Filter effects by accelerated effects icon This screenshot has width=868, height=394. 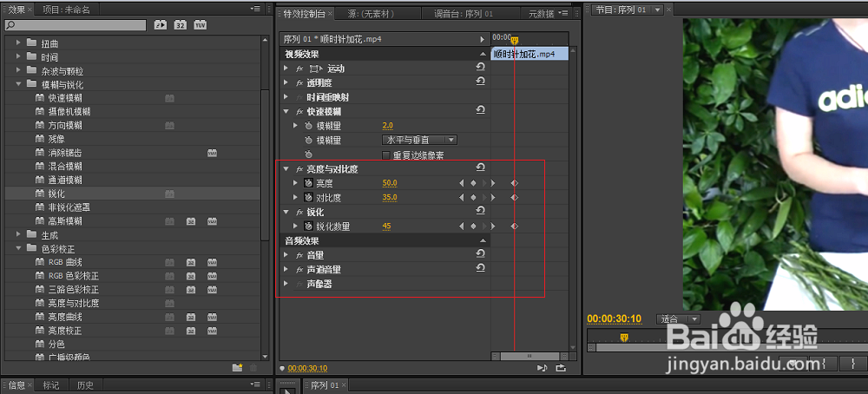(161, 25)
